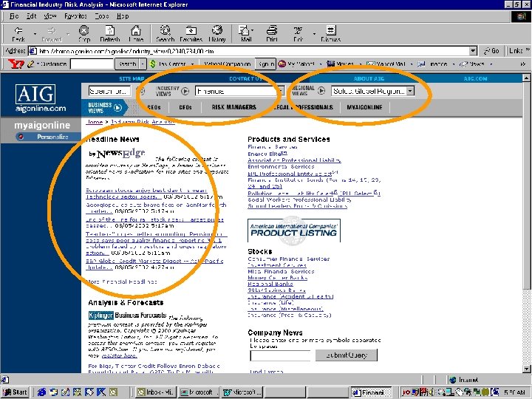Open the Yahoo Search button dropdown arrow

[x=143, y=64]
